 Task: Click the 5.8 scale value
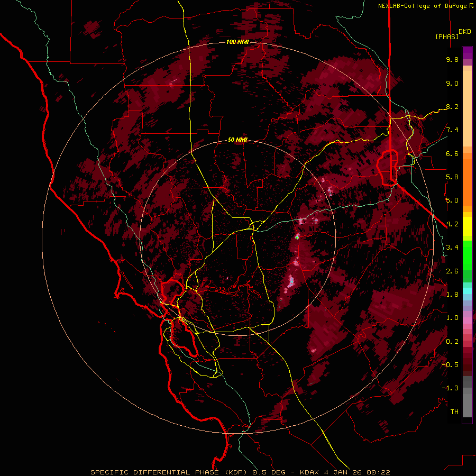point(452,177)
